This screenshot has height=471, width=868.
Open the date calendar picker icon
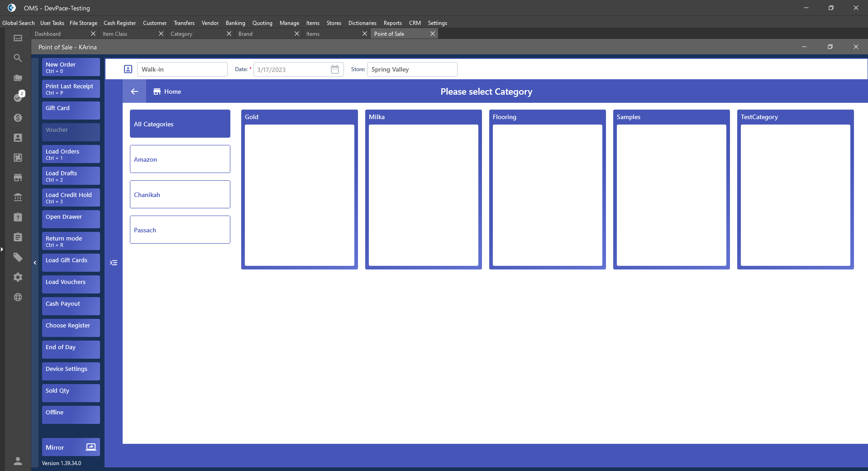(335, 69)
